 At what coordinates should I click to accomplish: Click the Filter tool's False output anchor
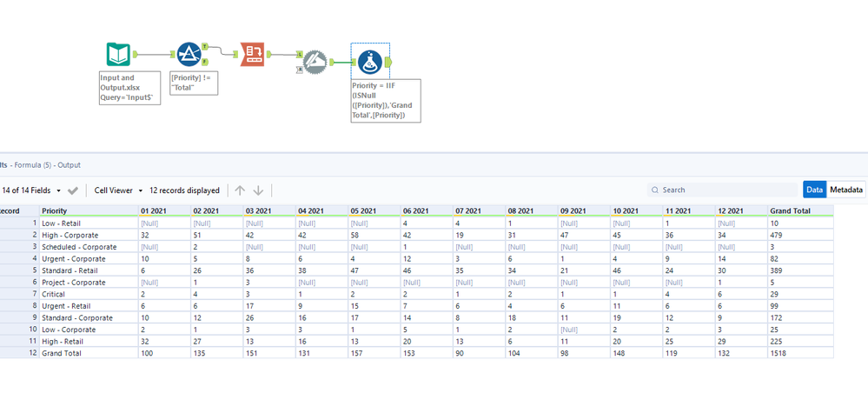(205, 62)
